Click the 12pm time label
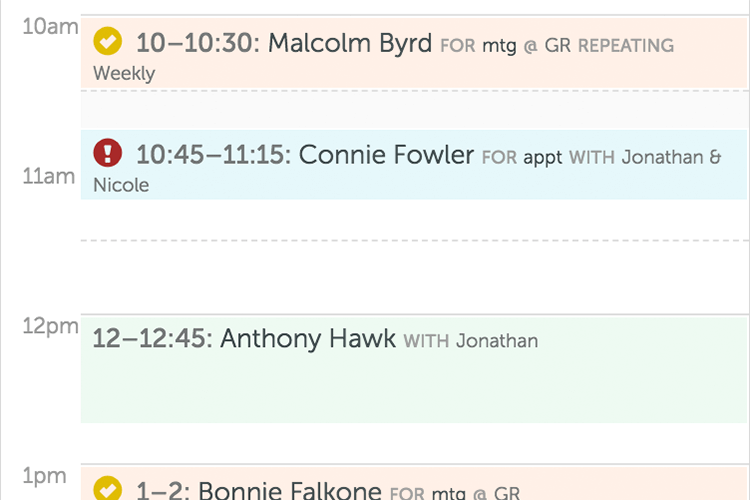 pyautogui.click(x=49, y=326)
